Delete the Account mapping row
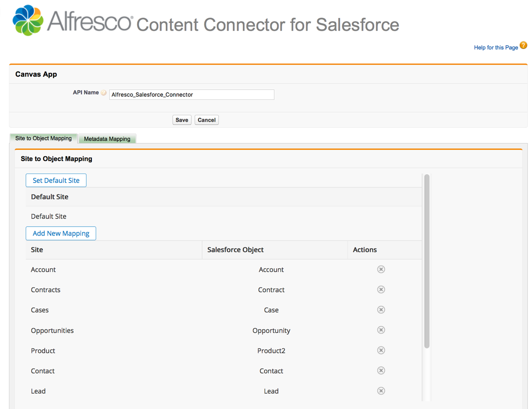532x409 pixels. click(x=381, y=269)
